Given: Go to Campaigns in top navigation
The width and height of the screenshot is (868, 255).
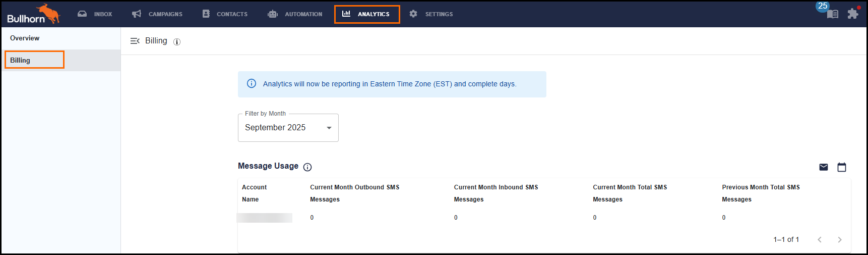Looking at the screenshot, I should (157, 14).
